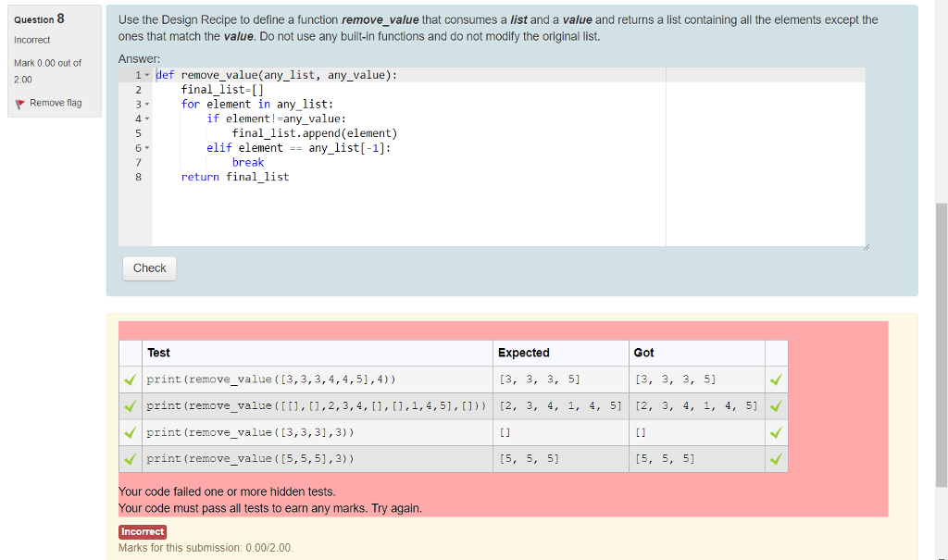
Task: Collapse the code fold arrow on line 6
Action: (x=147, y=147)
